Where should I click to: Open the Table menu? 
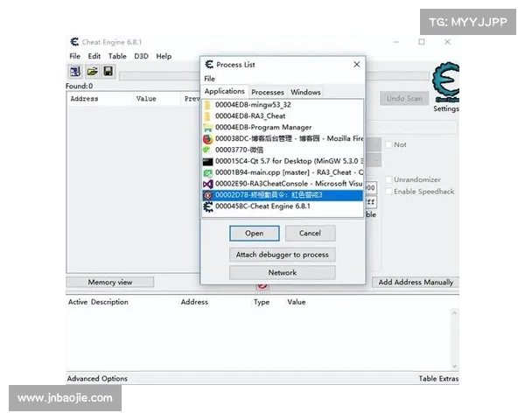pyautogui.click(x=117, y=56)
